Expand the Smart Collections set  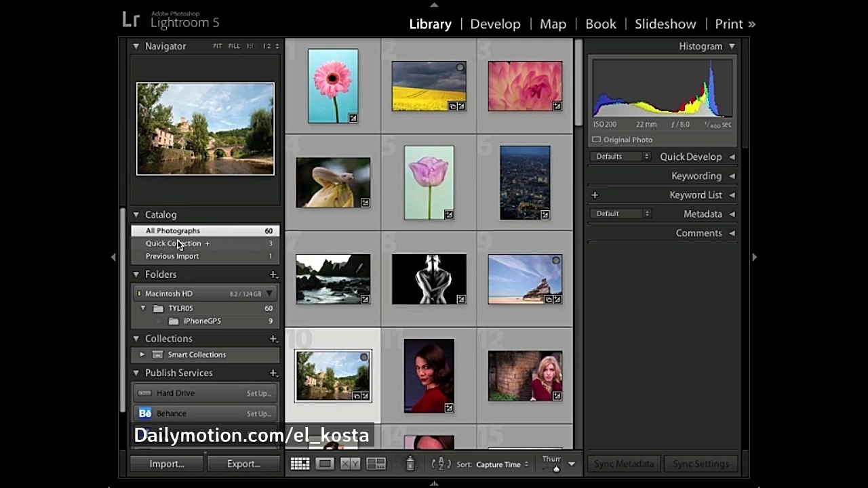[142, 354]
